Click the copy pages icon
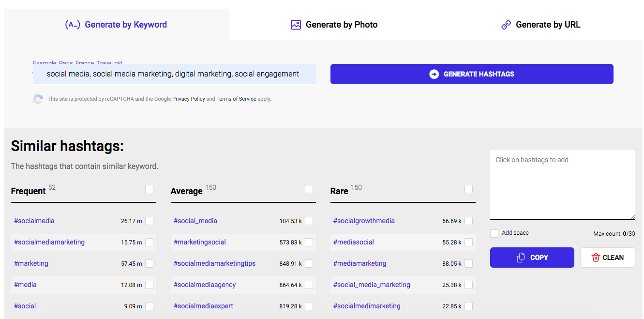 521,258
